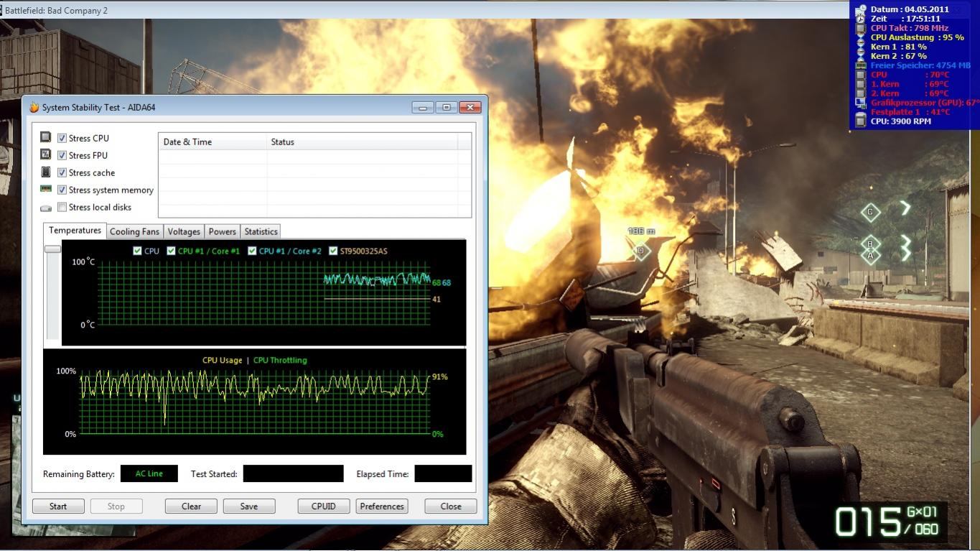The image size is (980, 551).
Task: Click the CPU Throttling legend label
Action: click(x=280, y=360)
